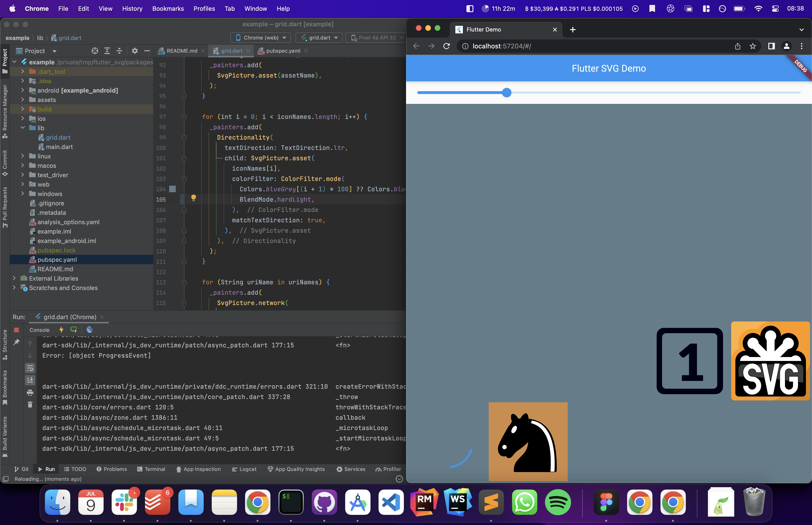Open the grid.dart run configuration dropdown
The image size is (812, 525).
(x=319, y=38)
